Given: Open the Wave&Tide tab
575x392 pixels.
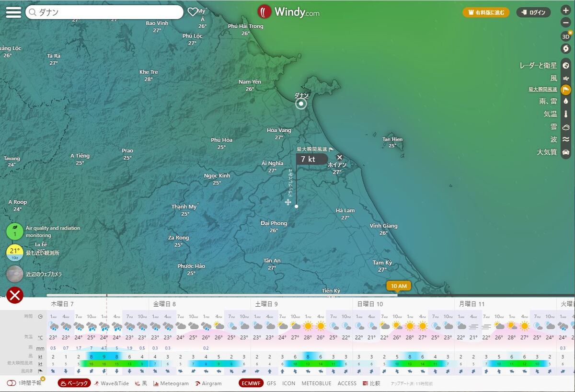Looking at the screenshot, I should [x=112, y=383].
